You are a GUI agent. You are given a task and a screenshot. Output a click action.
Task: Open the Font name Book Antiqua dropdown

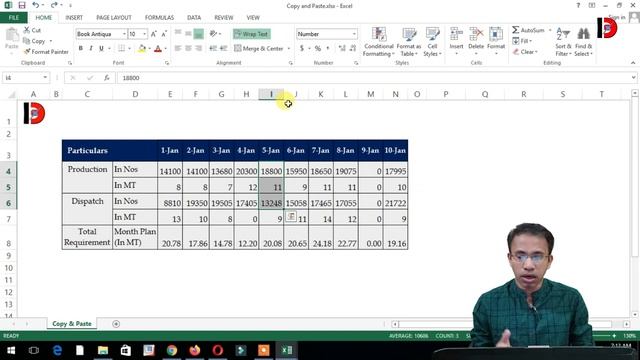click(x=124, y=34)
